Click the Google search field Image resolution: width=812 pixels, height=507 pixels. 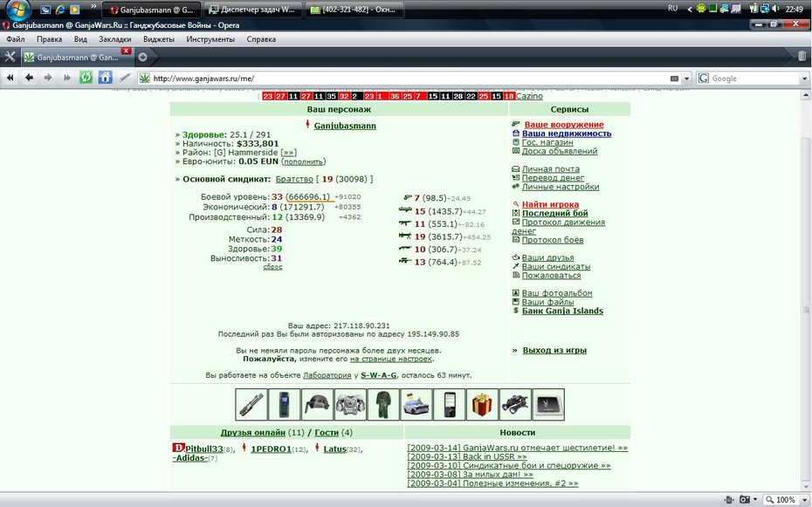[754, 79]
